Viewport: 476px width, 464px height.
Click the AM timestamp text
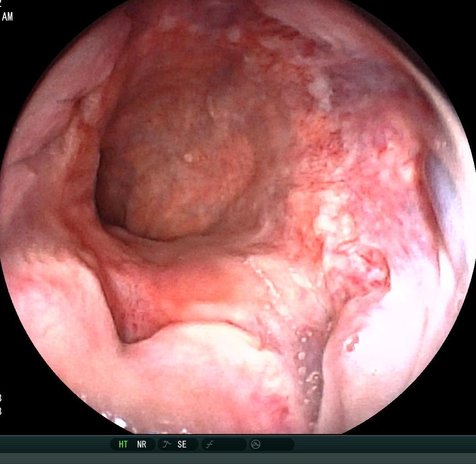tap(7, 16)
